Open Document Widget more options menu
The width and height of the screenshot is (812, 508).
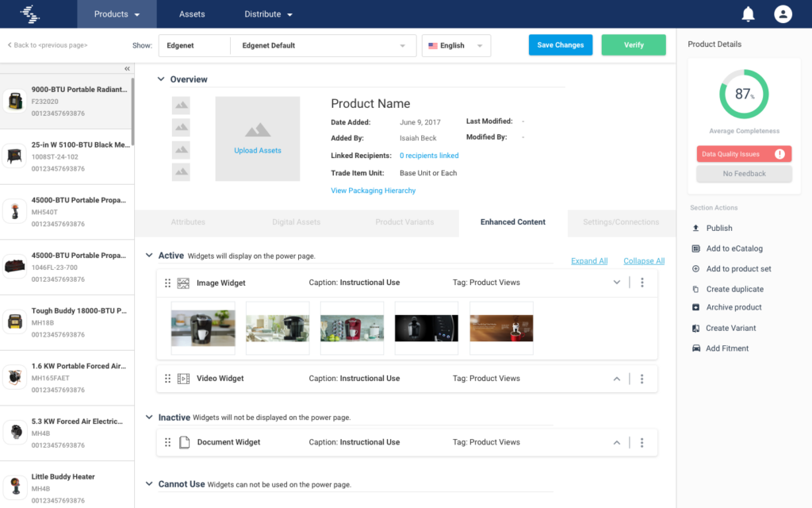642,443
